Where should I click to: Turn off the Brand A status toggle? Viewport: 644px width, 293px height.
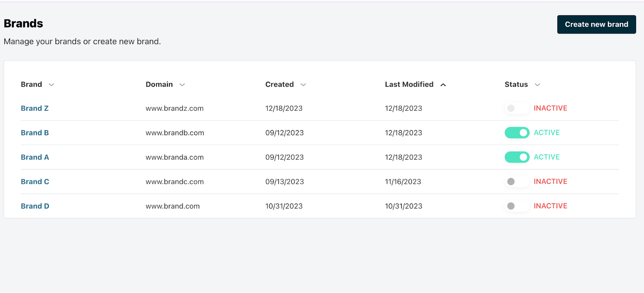pos(517,157)
